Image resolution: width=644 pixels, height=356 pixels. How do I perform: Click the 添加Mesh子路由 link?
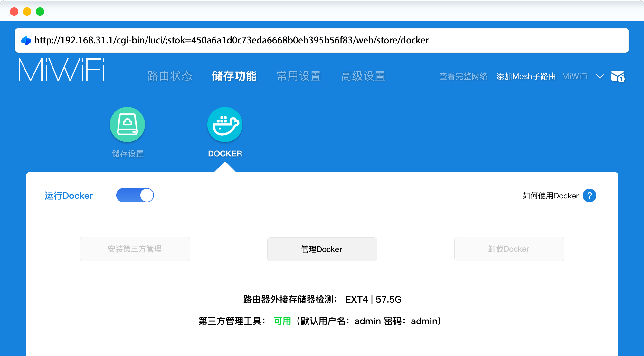click(x=526, y=76)
